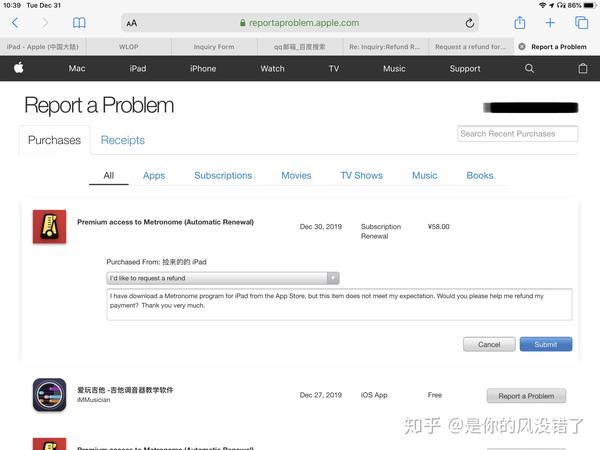
Task: Switch to the Request a refund for browser tab
Action: click(471, 47)
